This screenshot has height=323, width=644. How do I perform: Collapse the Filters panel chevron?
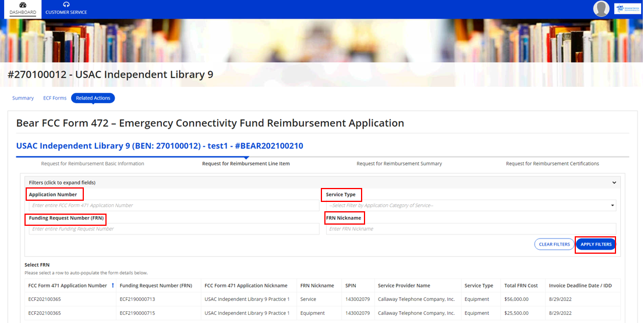click(614, 183)
